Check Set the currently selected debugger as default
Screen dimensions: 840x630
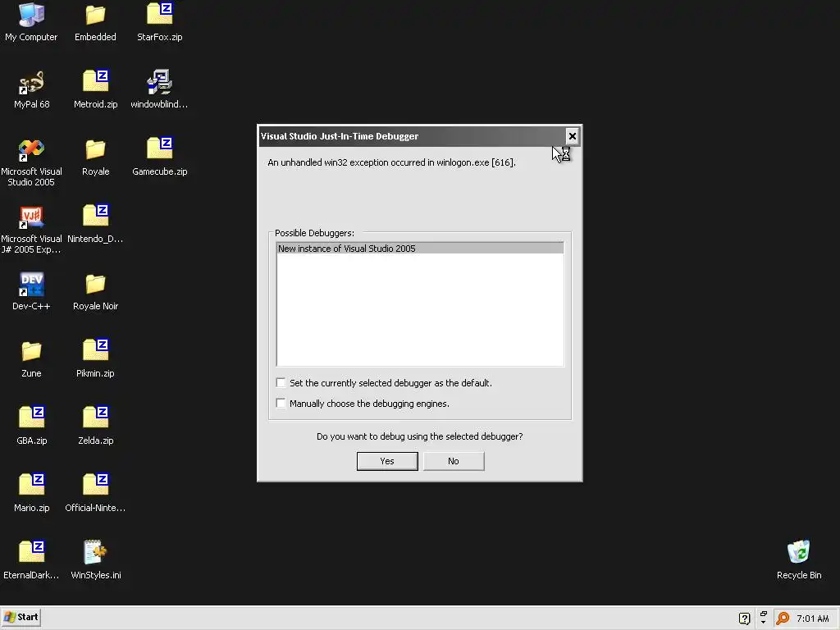pyautogui.click(x=281, y=382)
